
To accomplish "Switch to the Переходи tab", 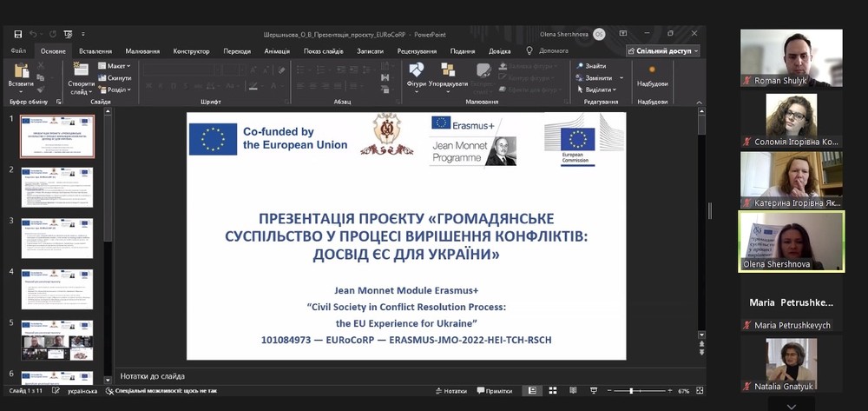I will click(x=237, y=51).
